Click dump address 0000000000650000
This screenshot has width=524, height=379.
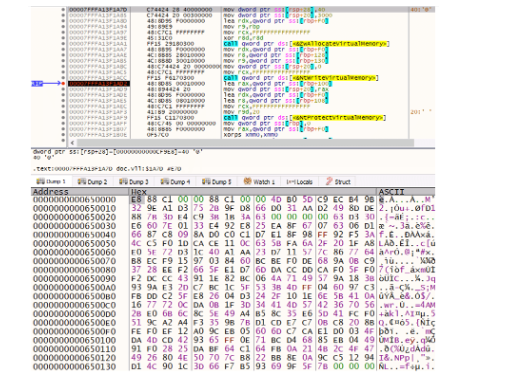pos(74,200)
